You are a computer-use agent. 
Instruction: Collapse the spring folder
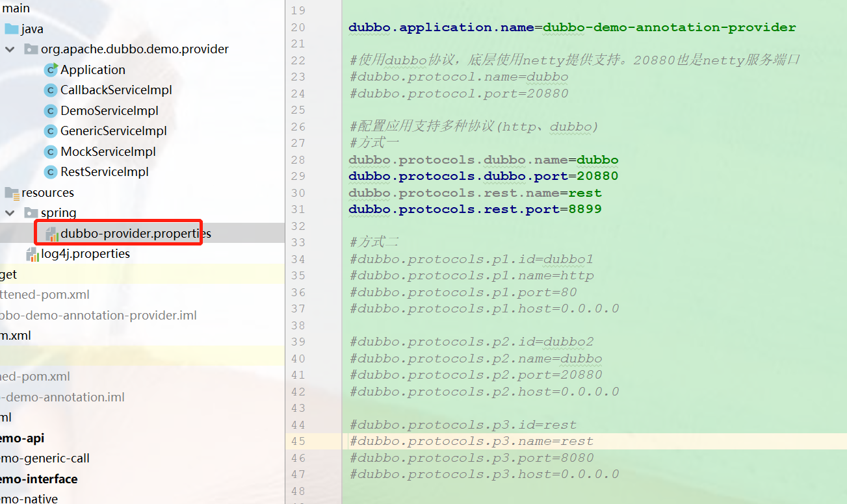pyautogui.click(x=10, y=213)
